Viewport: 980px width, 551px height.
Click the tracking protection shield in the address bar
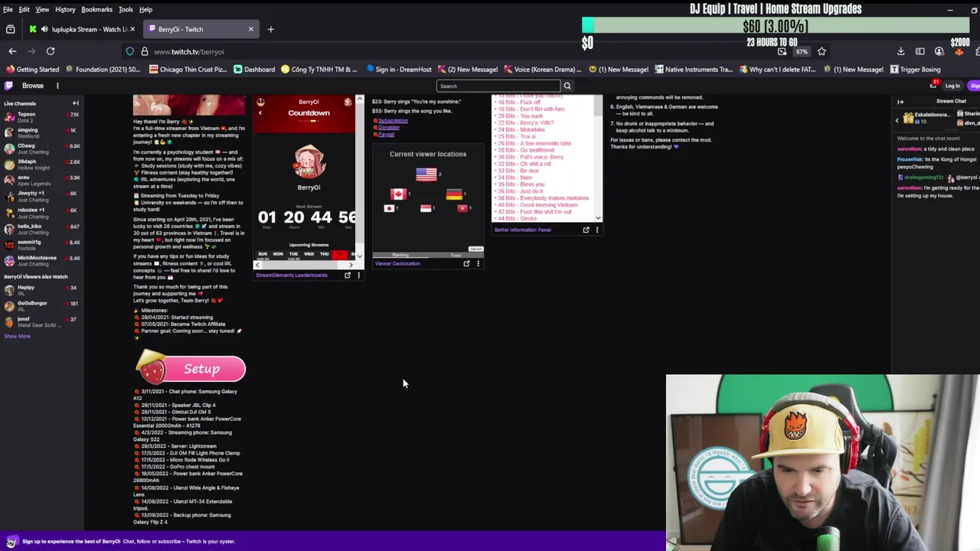[130, 51]
